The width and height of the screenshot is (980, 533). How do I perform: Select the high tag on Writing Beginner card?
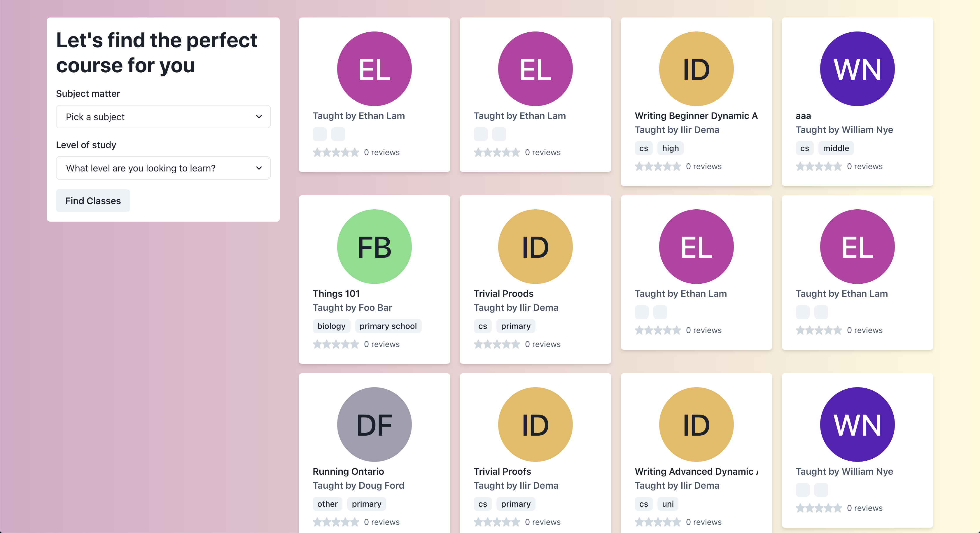[x=670, y=148]
